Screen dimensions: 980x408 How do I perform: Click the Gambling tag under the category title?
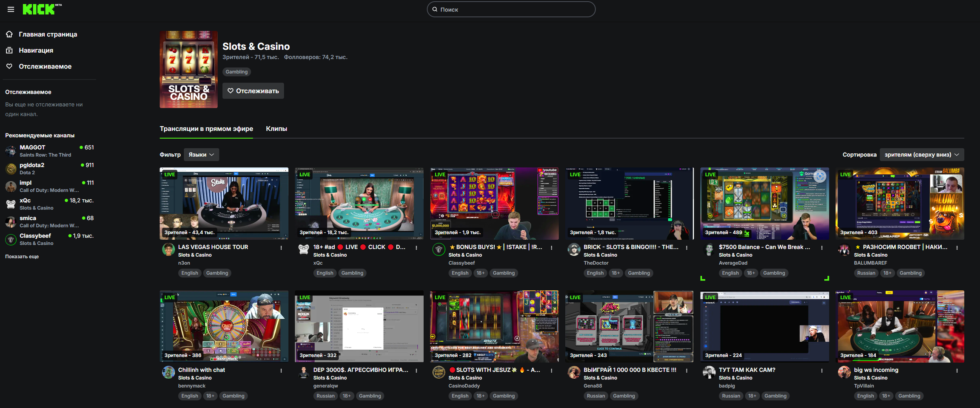click(236, 72)
